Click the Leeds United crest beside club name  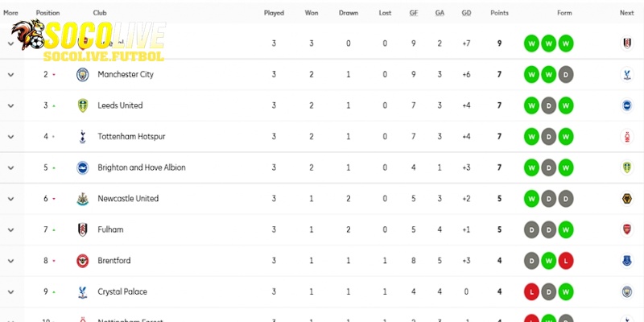(x=81, y=105)
